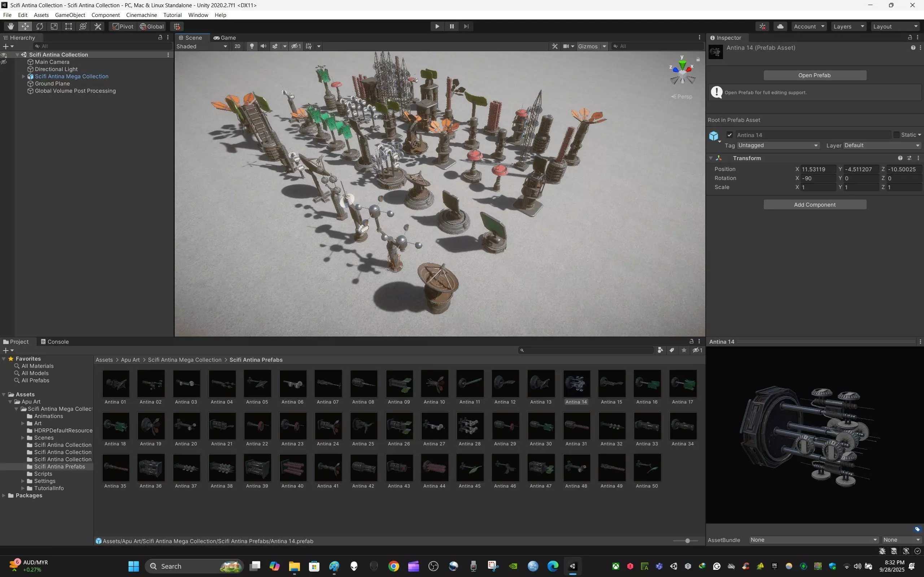Uncheck the Antina 14 active checkbox

[x=730, y=135]
